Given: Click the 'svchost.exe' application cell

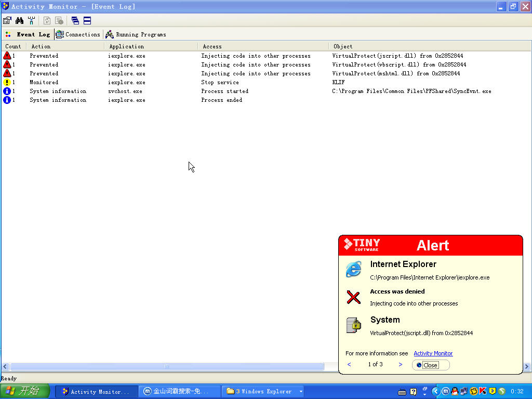Looking at the screenshot, I should tap(125, 91).
